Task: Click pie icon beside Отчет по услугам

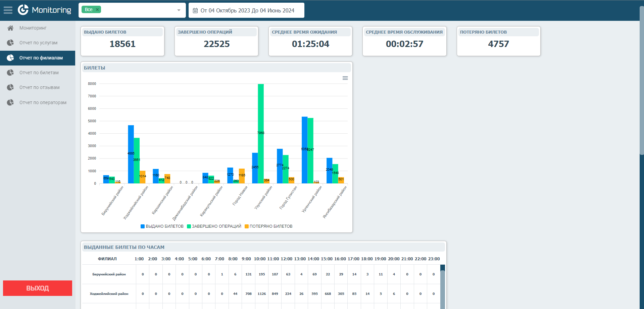Action: 10,43
